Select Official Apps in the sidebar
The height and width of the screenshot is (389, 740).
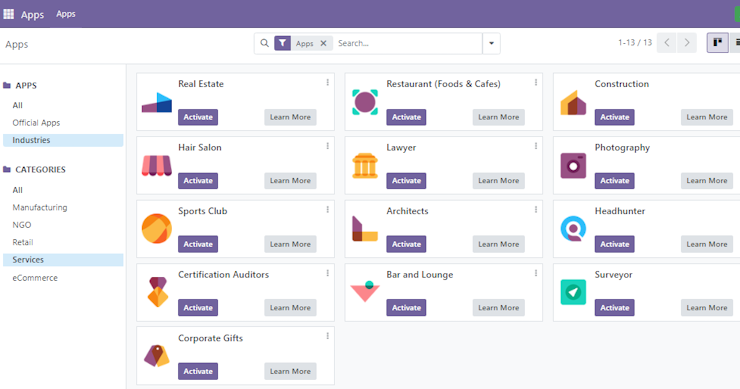tap(36, 123)
